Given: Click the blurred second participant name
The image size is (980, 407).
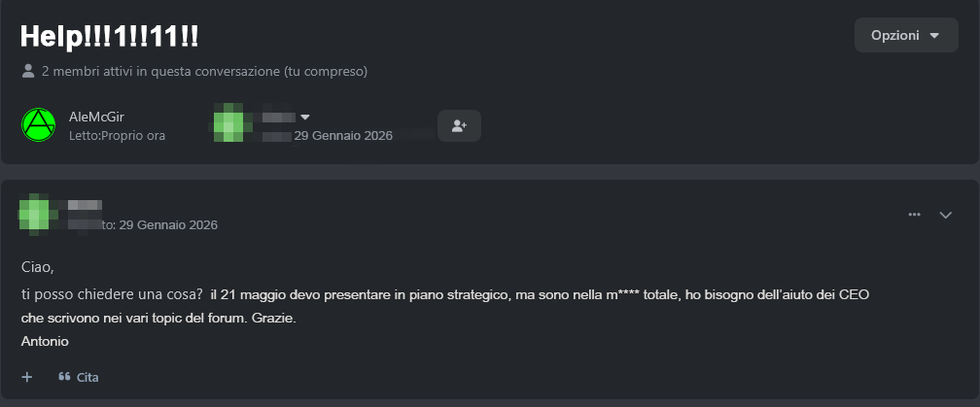Looking at the screenshot, I should [278, 118].
